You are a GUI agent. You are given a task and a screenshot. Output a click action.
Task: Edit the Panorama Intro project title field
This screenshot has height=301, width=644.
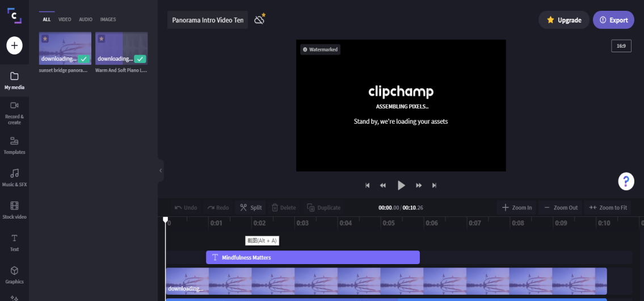pos(208,20)
